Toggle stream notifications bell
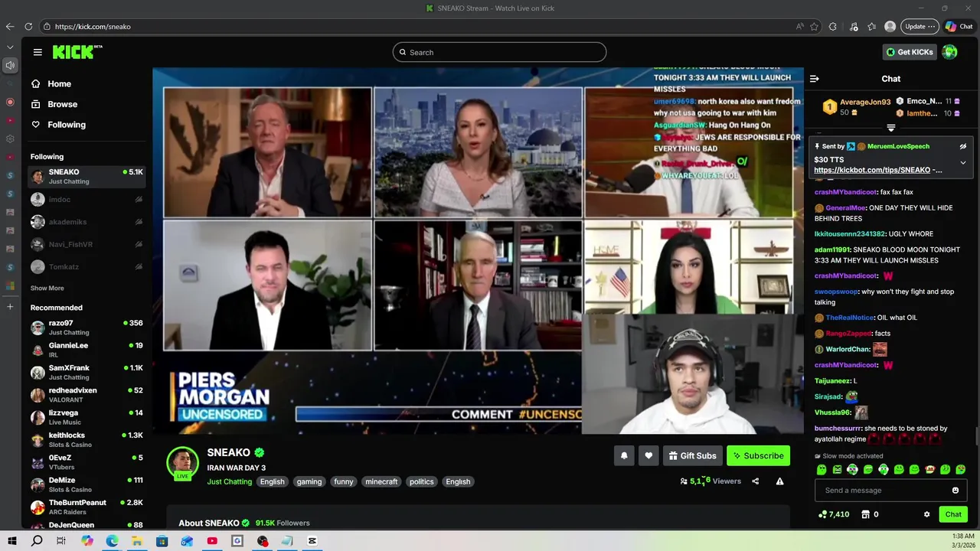 tap(624, 456)
